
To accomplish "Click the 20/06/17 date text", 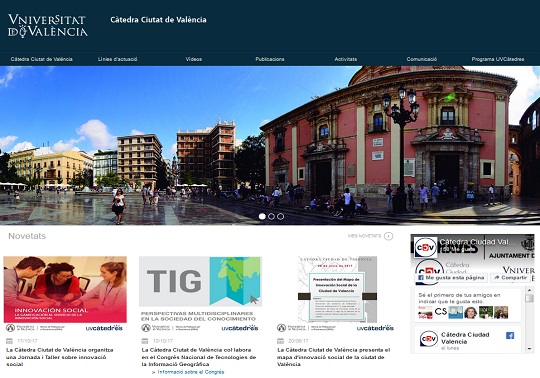I will click(298, 341).
